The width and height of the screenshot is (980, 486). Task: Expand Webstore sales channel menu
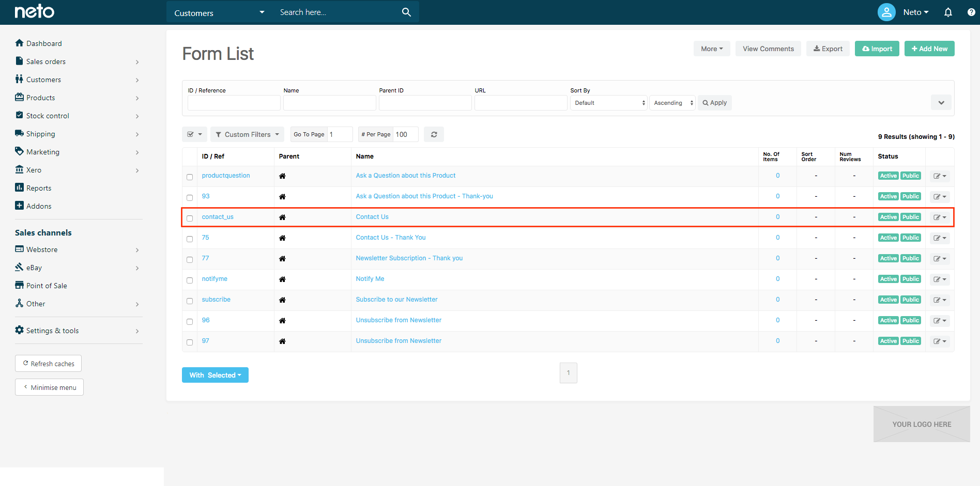[x=78, y=249]
